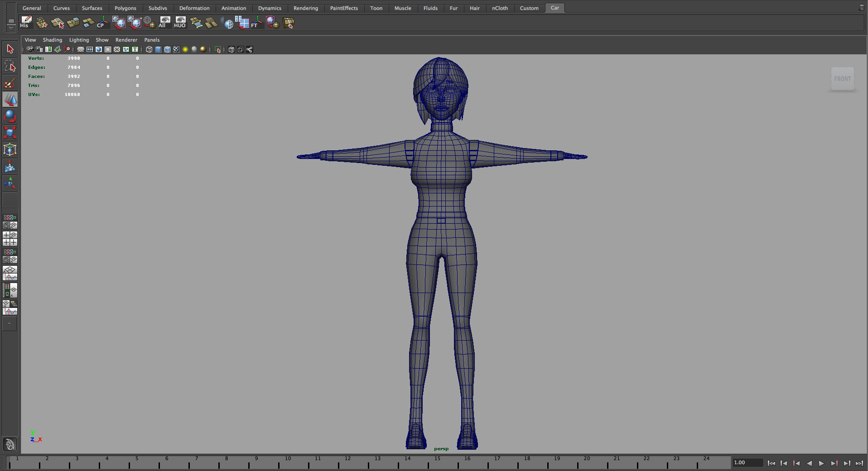Open the Panels menu
This screenshot has width=868, height=471.
click(x=152, y=40)
